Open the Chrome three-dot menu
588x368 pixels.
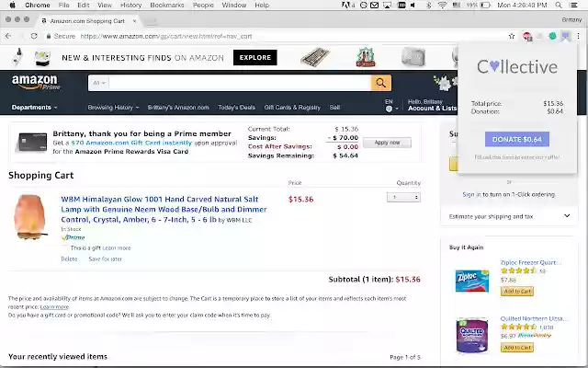(578, 36)
